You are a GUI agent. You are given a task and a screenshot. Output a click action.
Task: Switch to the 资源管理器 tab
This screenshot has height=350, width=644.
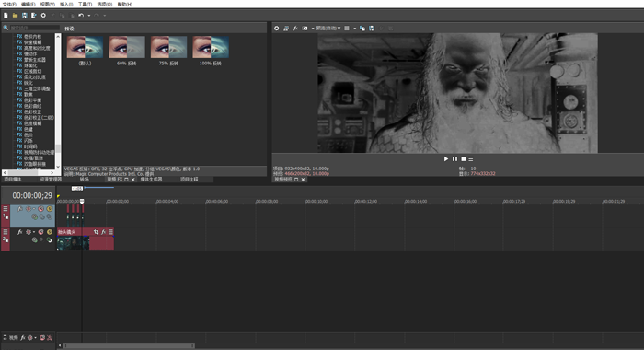[x=51, y=180]
